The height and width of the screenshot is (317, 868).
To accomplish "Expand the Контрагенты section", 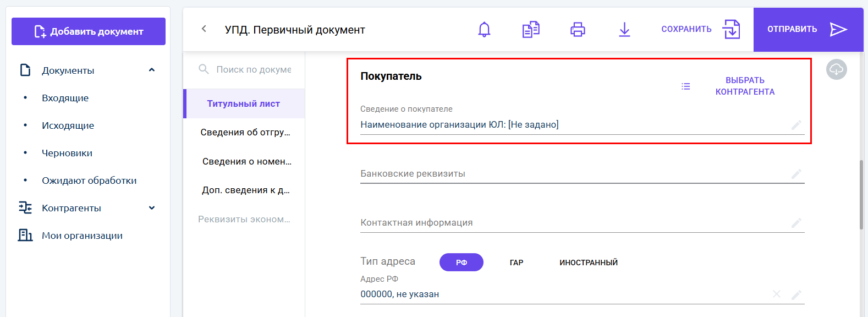I will click(152, 208).
